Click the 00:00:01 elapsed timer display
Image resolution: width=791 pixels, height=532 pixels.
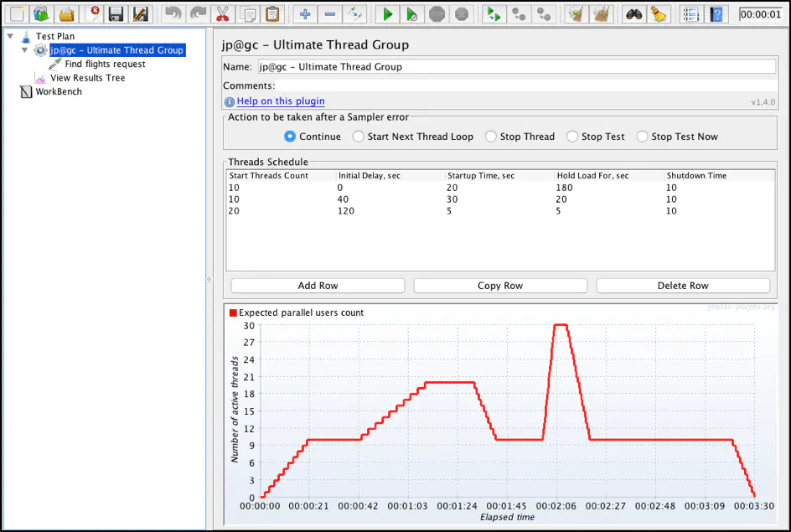coord(760,14)
